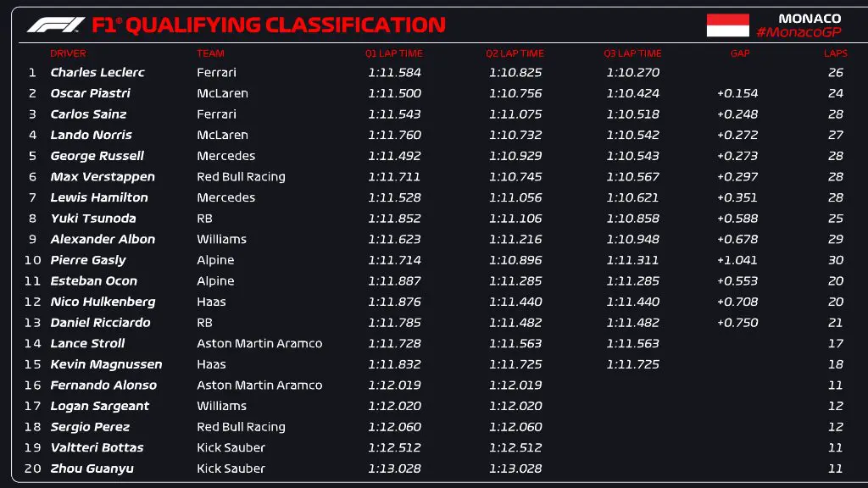Click the #MonacoGP hashtag
The width and height of the screenshot is (868, 488).
click(x=798, y=32)
